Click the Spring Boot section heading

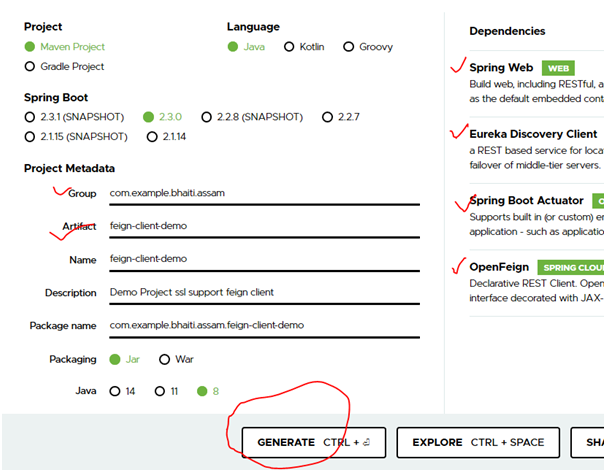(56, 98)
